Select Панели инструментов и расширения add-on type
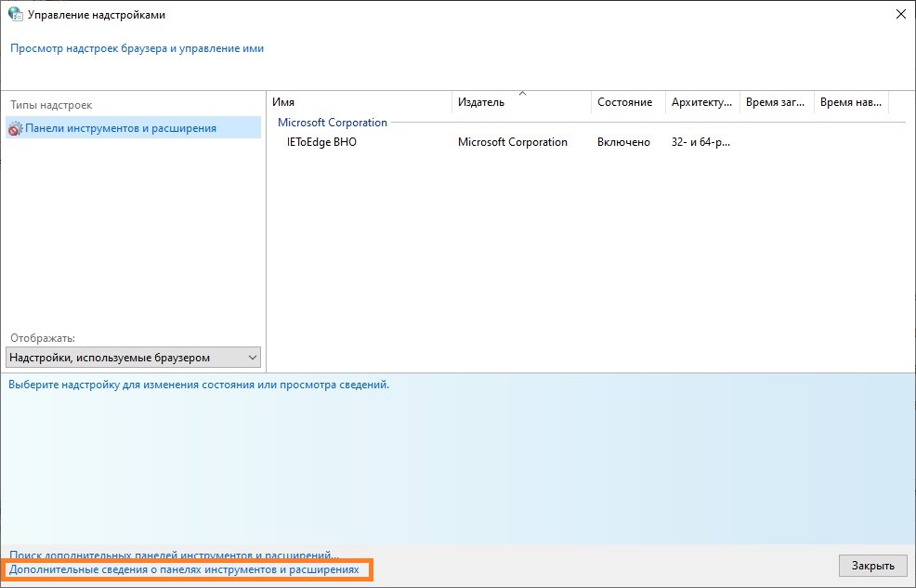916x588 pixels. (133, 127)
